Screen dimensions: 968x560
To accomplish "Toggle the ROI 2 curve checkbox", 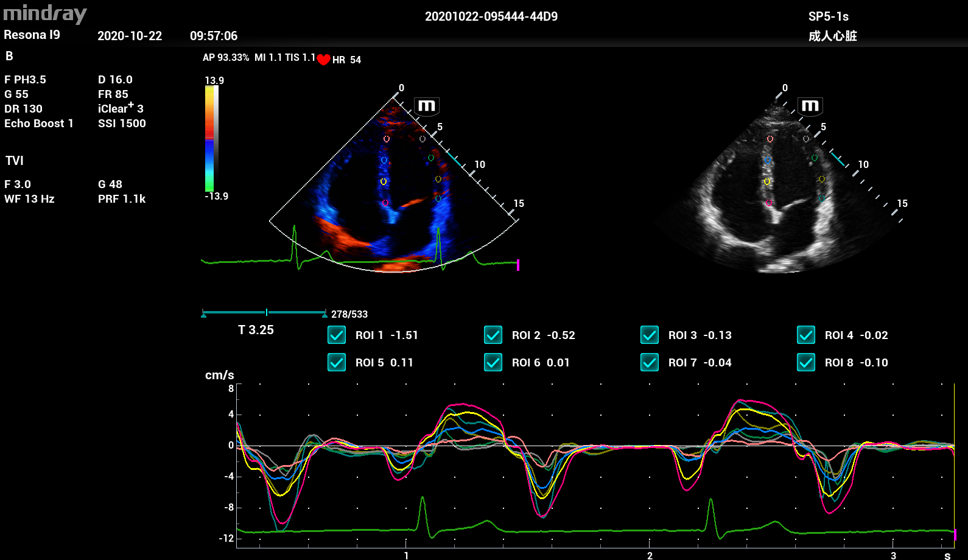I will coord(493,335).
